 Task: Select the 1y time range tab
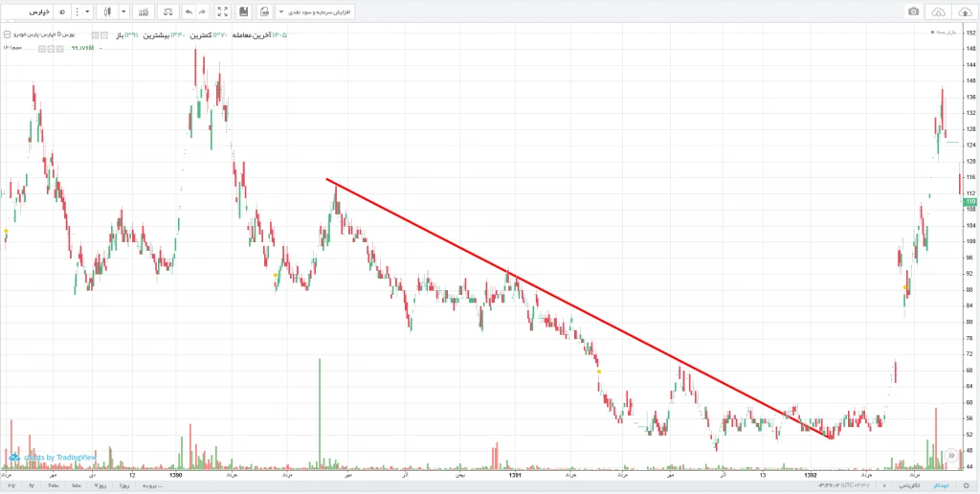click(32, 485)
